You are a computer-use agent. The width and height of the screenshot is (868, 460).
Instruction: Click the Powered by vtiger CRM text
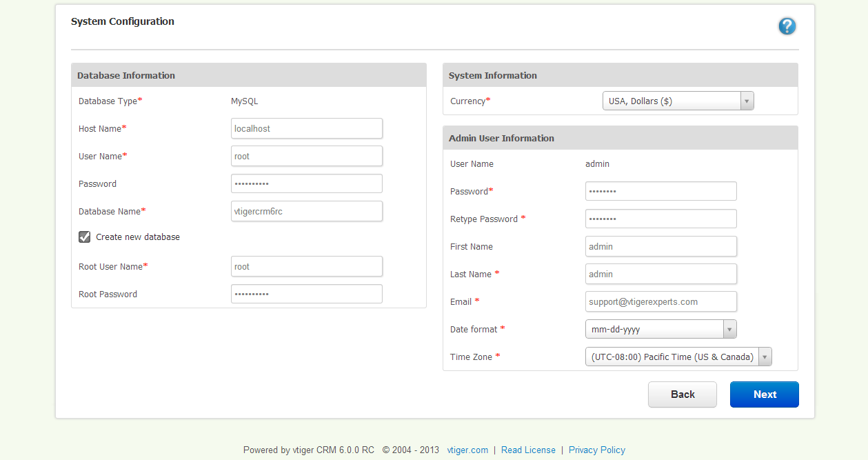(309, 450)
